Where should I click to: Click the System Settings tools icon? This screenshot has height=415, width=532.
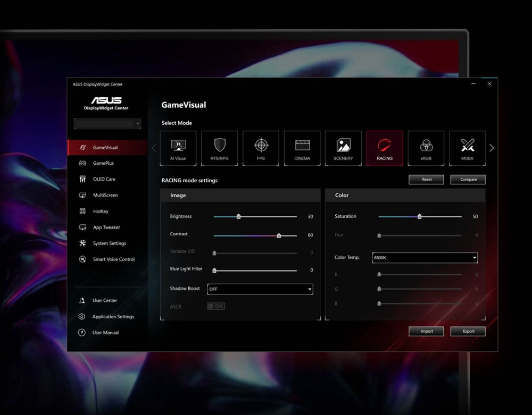coord(82,243)
